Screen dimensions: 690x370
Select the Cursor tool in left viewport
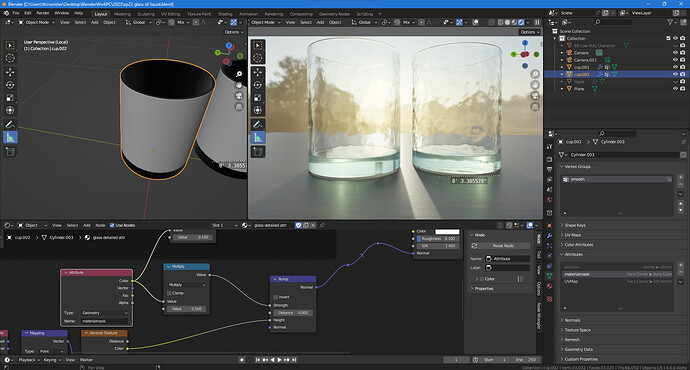coord(10,58)
